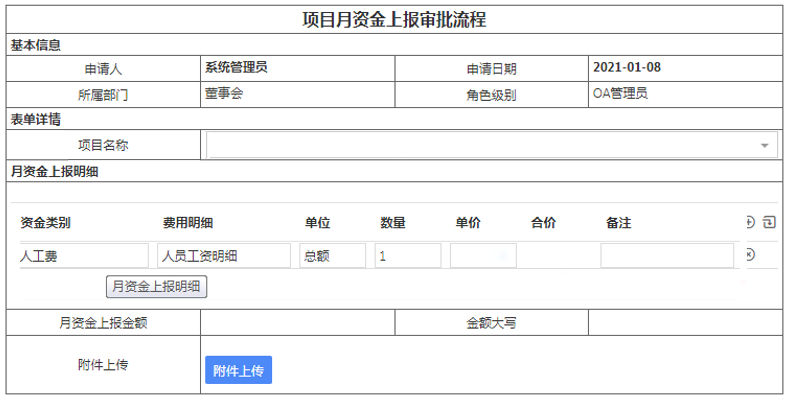Screen dimensions: 787x398
Task: Click the 单位 column header
Action: 317,222
